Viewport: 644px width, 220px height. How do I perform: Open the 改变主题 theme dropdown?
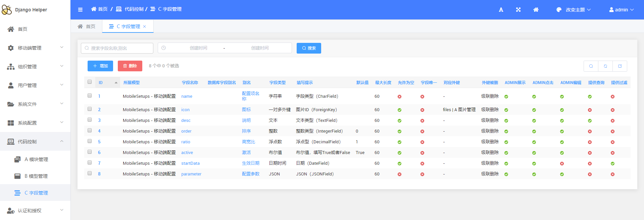[574, 10]
